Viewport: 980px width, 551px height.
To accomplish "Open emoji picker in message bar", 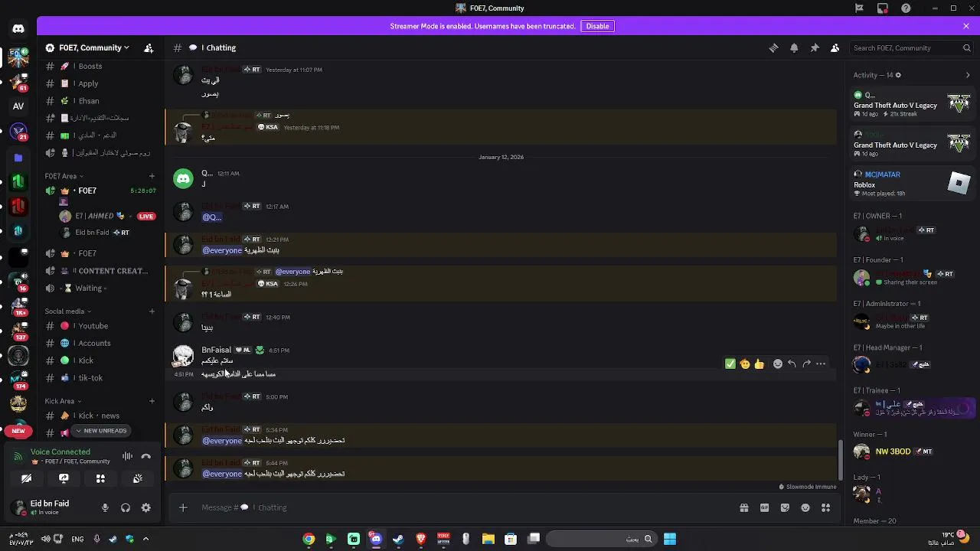I will pos(805,507).
